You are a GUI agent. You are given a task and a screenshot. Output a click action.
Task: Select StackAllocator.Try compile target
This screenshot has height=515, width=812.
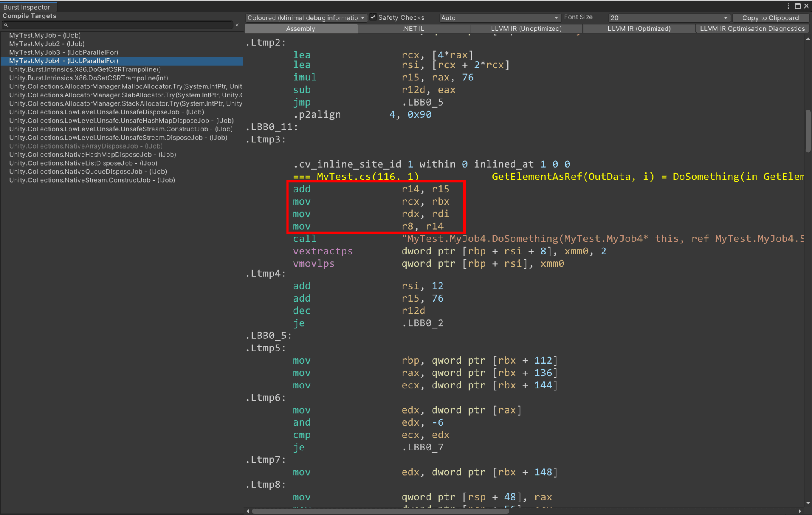point(121,103)
